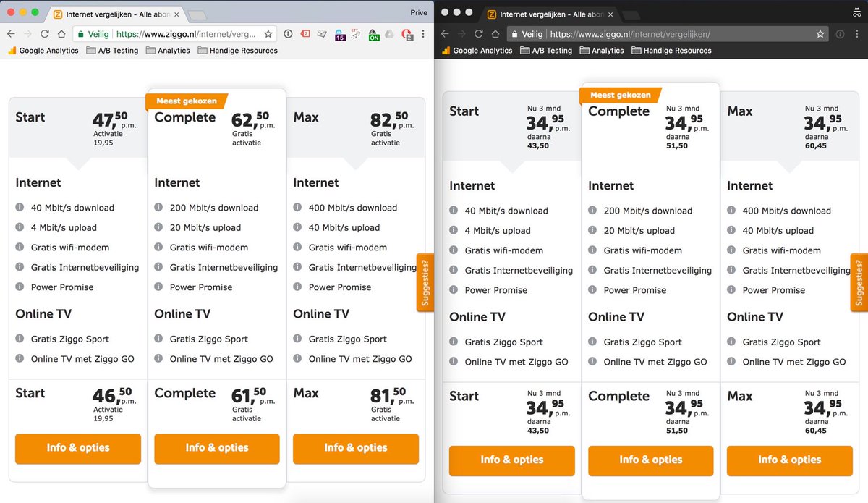The height and width of the screenshot is (503, 868).
Task: Click Info & opties under Max in left window
Action: pos(356,449)
